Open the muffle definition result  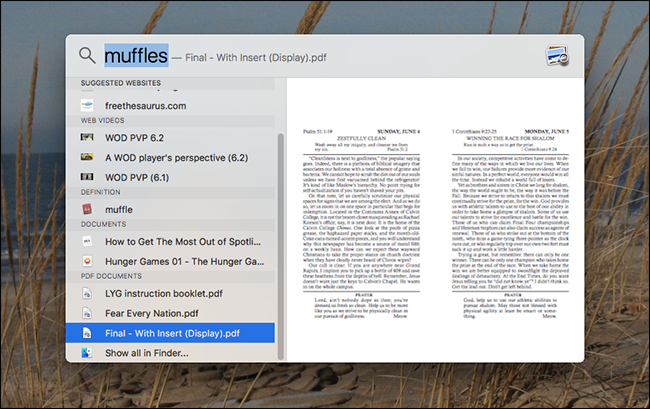pyautogui.click(x=170, y=209)
